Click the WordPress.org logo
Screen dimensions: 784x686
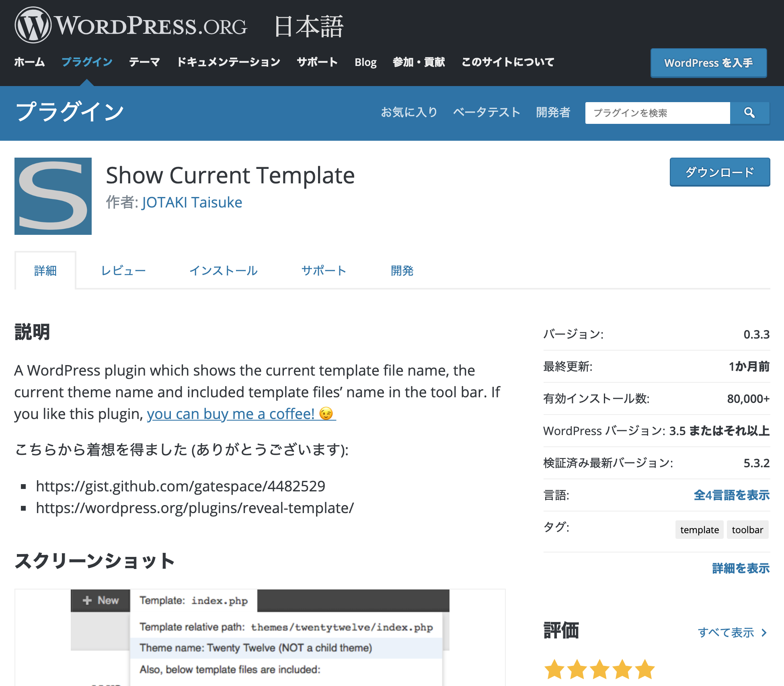coord(131,25)
